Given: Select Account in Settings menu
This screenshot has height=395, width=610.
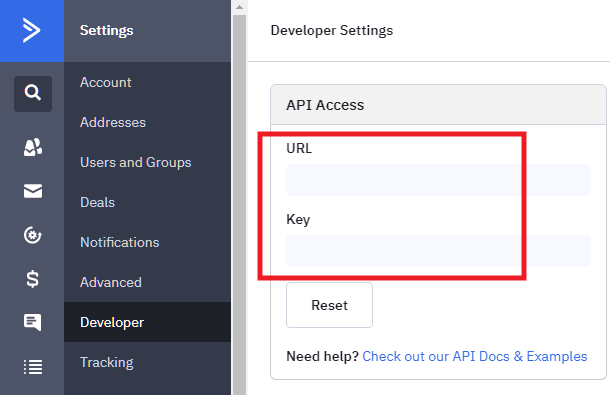Looking at the screenshot, I should [147, 82].
